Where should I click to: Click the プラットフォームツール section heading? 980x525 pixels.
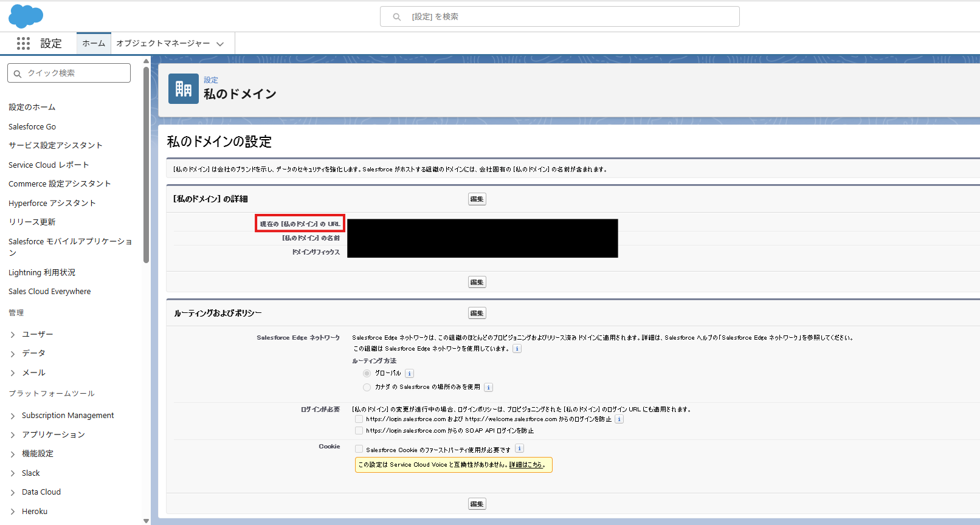52,394
